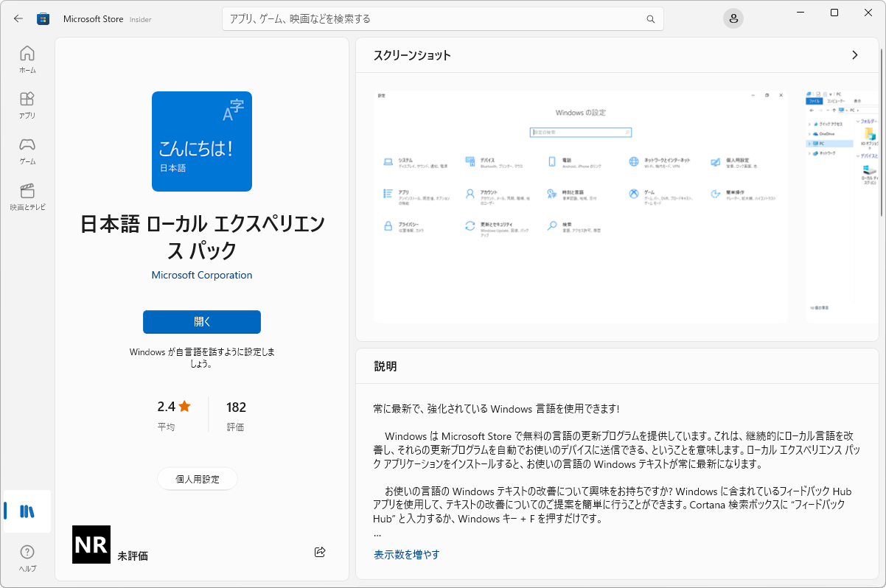Click inside the search input field
This screenshot has width=886, height=588.
[442, 18]
